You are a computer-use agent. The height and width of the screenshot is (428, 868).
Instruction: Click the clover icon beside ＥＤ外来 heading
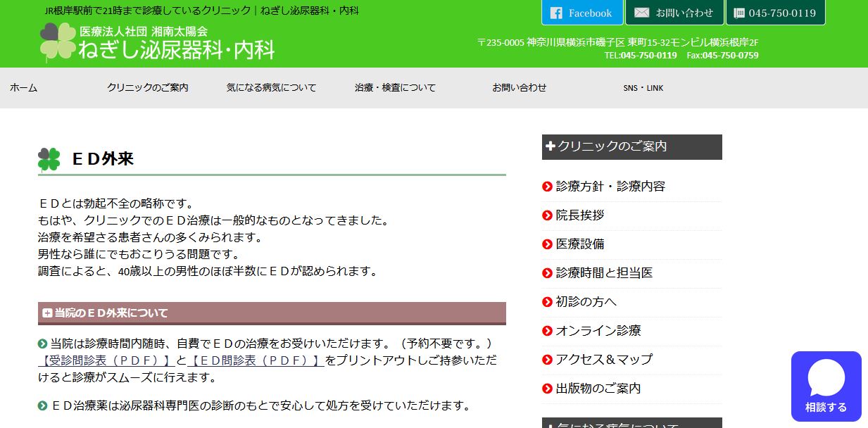point(48,158)
